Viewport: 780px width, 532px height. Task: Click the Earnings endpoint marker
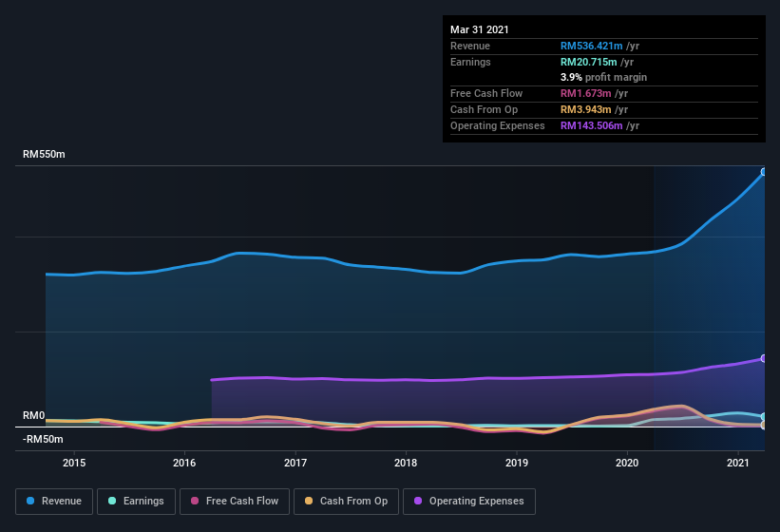pyautogui.click(x=764, y=417)
